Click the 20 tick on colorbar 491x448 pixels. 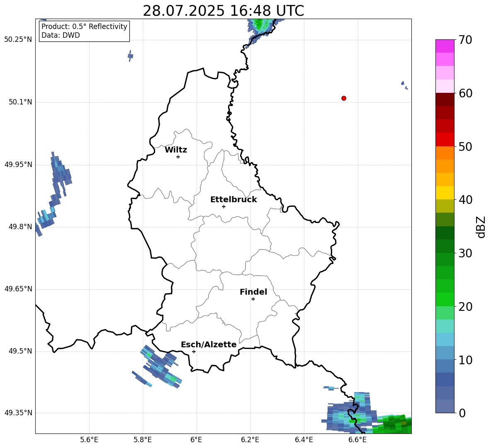tap(465, 306)
